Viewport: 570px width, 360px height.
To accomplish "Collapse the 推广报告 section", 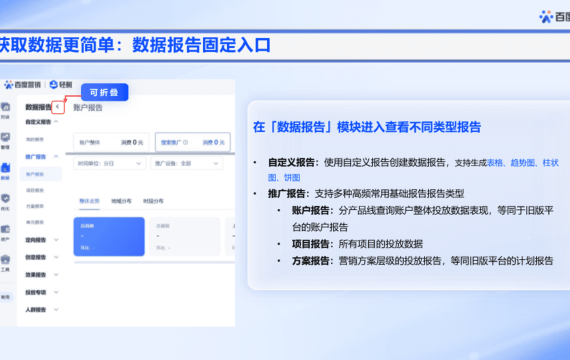I will 56,157.
